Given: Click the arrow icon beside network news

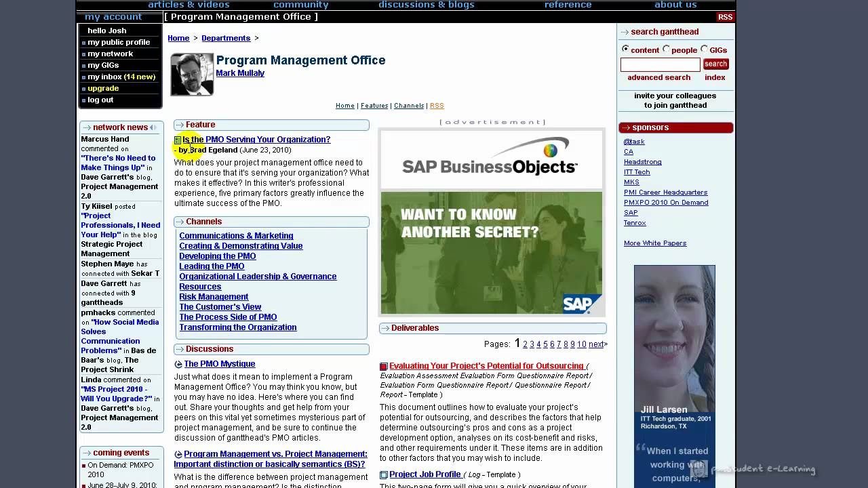Looking at the screenshot, I should [x=86, y=127].
